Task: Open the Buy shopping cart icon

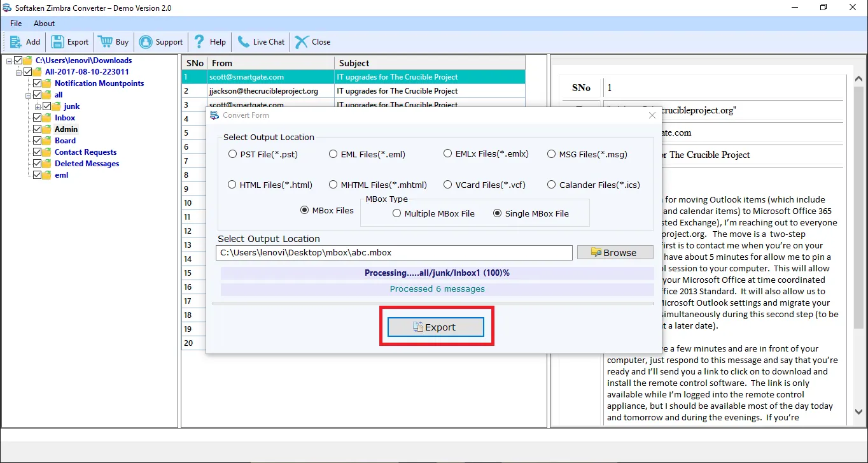Action: coord(105,42)
